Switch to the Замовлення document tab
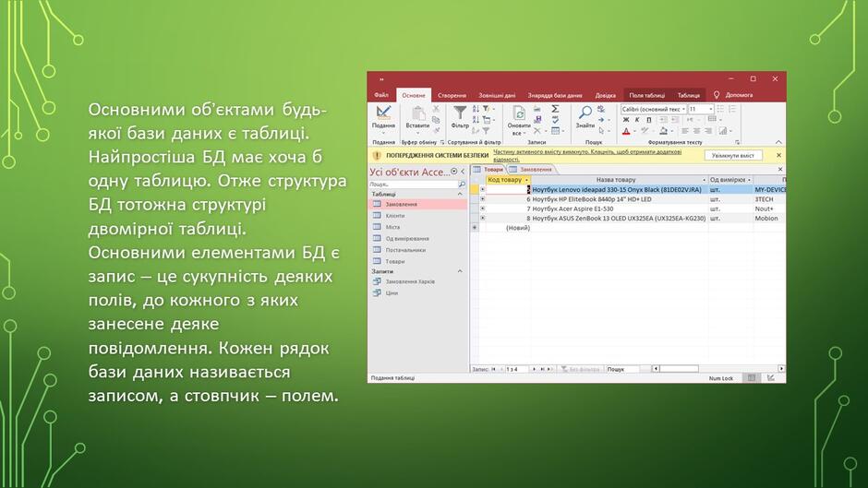 pyautogui.click(x=531, y=170)
